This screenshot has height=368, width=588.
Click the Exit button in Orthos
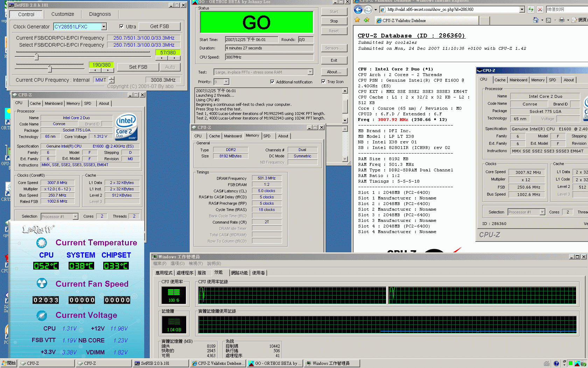334,60
